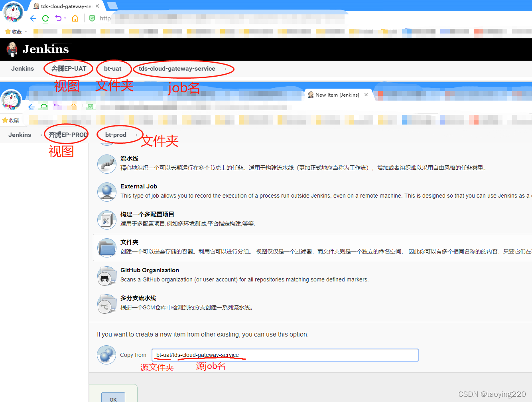
Task: Go back in the lower browser window
Action: pyautogui.click(x=32, y=107)
